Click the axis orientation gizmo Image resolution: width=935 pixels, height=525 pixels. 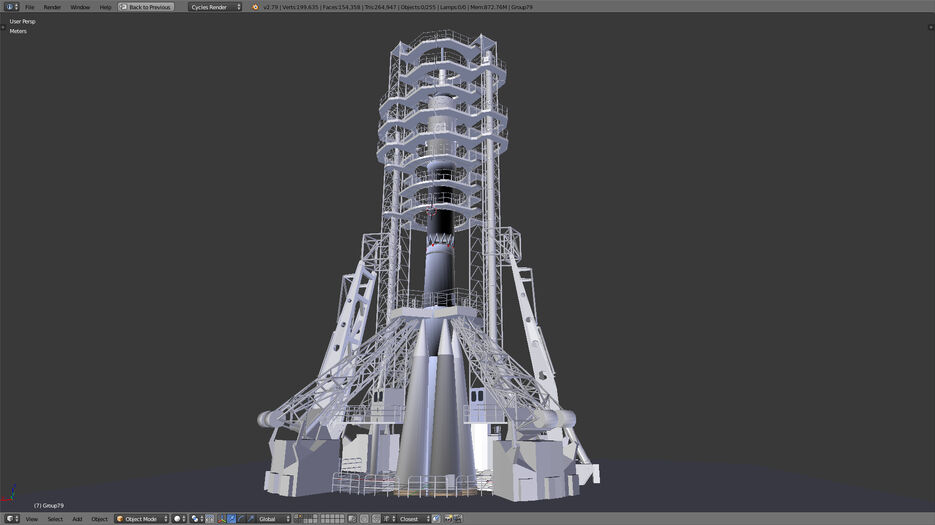[x=10, y=494]
